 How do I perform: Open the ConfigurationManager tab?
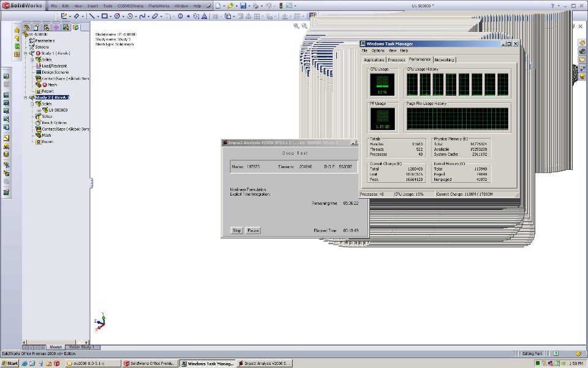[46, 27]
